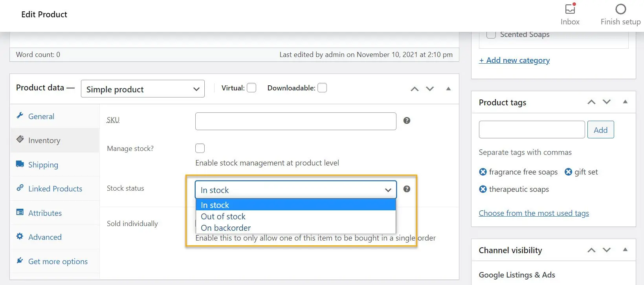Click the Stock status dropdown box

click(x=296, y=190)
